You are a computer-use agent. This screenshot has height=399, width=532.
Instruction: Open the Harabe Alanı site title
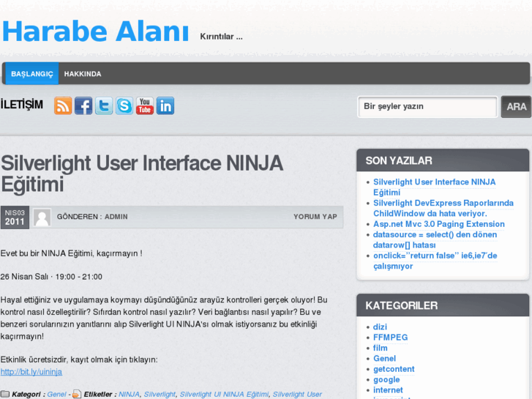point(95,31)
